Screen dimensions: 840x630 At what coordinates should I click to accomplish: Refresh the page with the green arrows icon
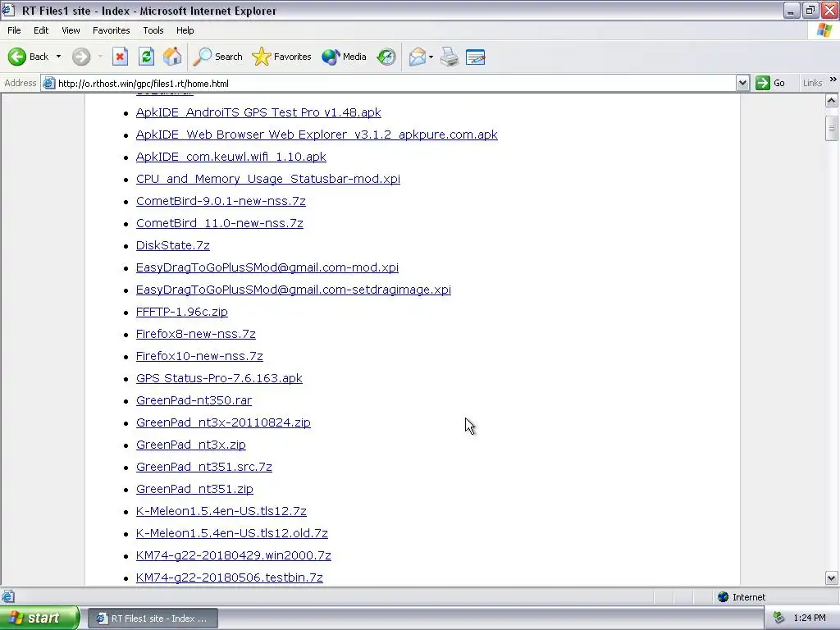(x=146, y=57)
